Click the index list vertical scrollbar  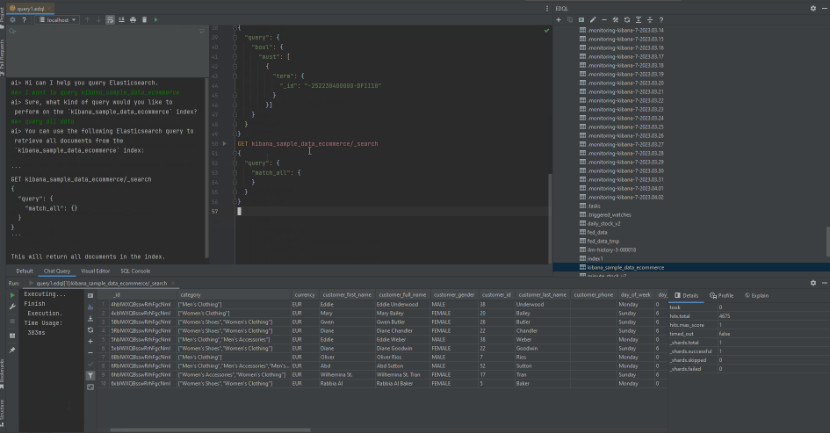[x=826, y=240]
